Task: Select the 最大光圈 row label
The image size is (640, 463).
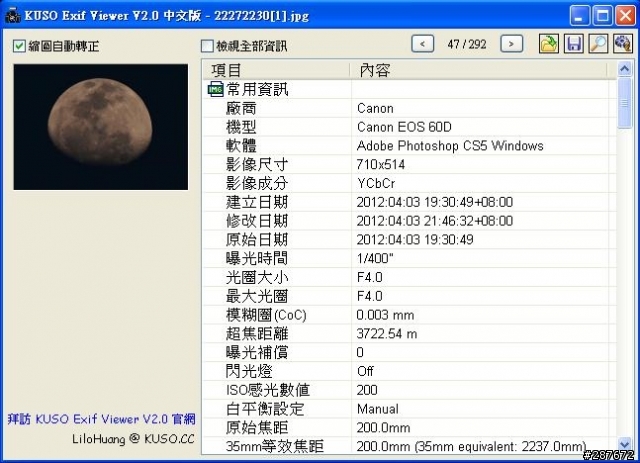Action: (257, 296)
